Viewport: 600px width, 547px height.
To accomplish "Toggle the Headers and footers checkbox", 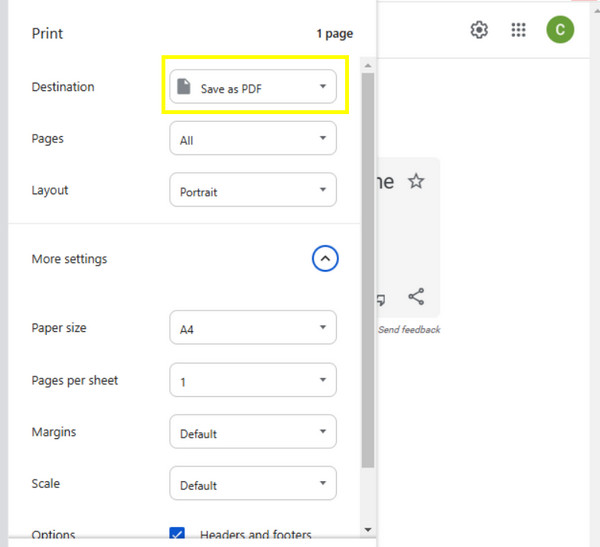I will pos(178,535).
